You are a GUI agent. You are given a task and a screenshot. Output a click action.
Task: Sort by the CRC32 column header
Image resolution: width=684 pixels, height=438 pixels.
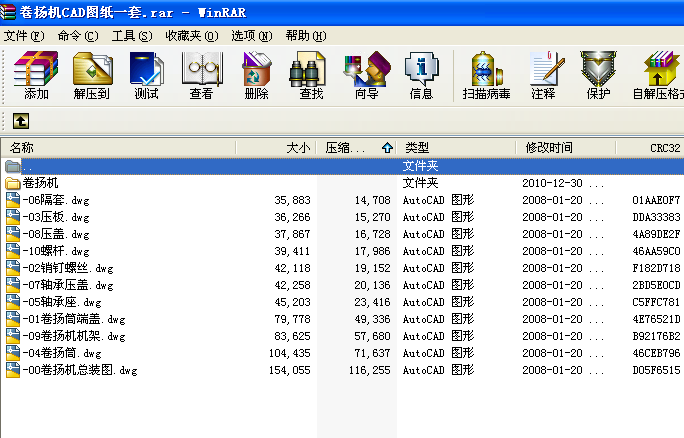(650, 148)
